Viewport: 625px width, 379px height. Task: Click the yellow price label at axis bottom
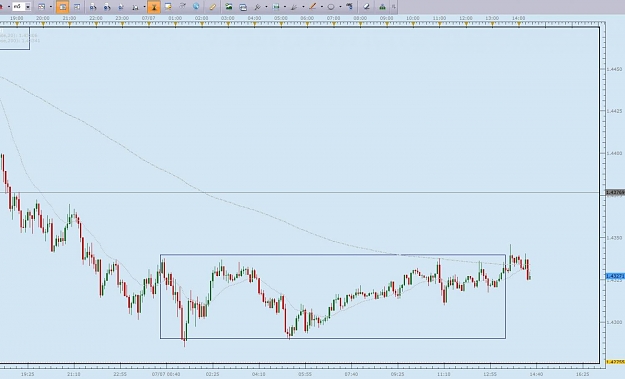click(615, 362)
